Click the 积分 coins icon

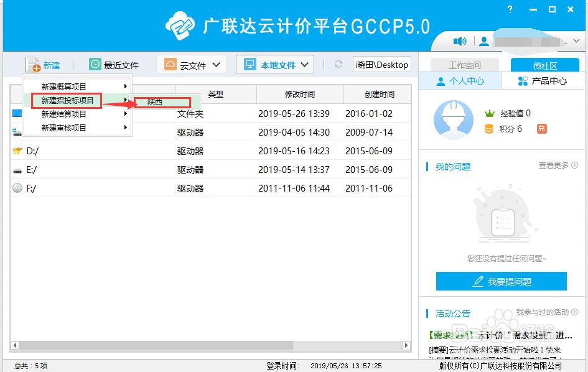pyautogui.click(x=489, y=129)
